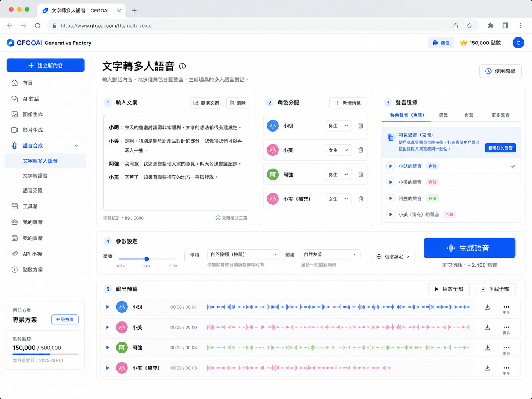Click the browser share icon
The height and width of the screenshot is (399, 532).
pyautogui.click(x=456, y=25)
